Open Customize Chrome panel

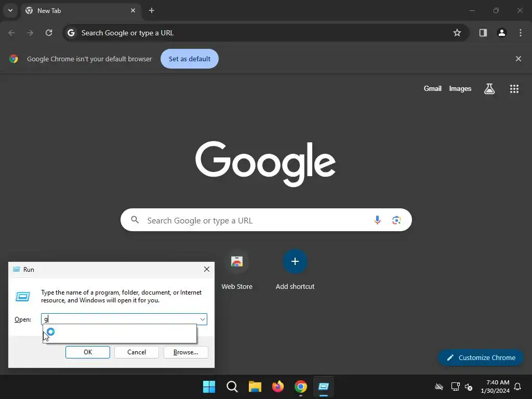[x=481, y=357]
